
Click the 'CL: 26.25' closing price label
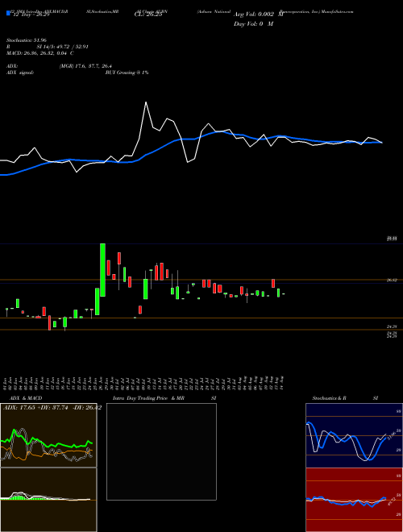tap(148, 15)
